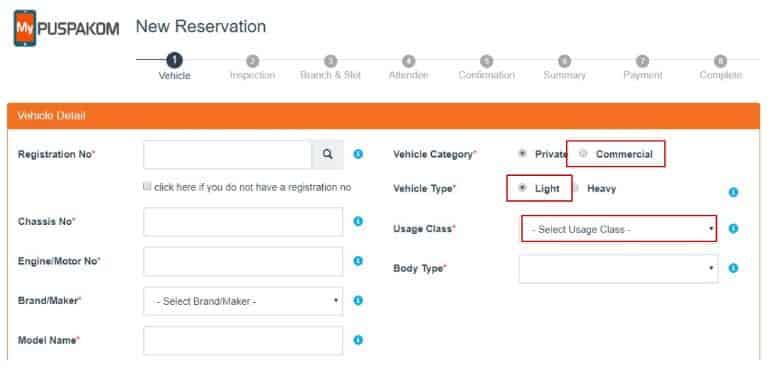Go to step 4 Attendee

(x=409, y=67)
